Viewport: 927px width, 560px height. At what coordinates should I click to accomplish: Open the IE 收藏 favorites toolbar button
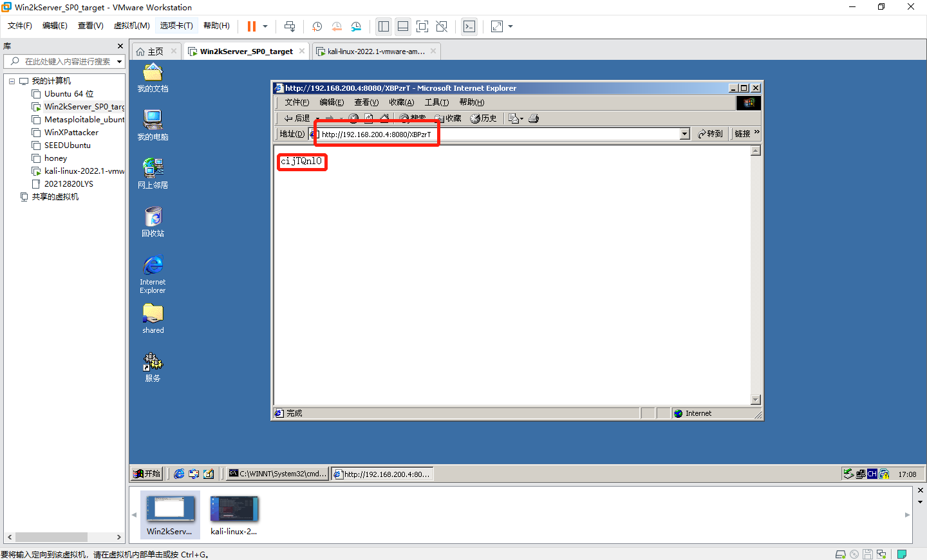tap(448, 118)
